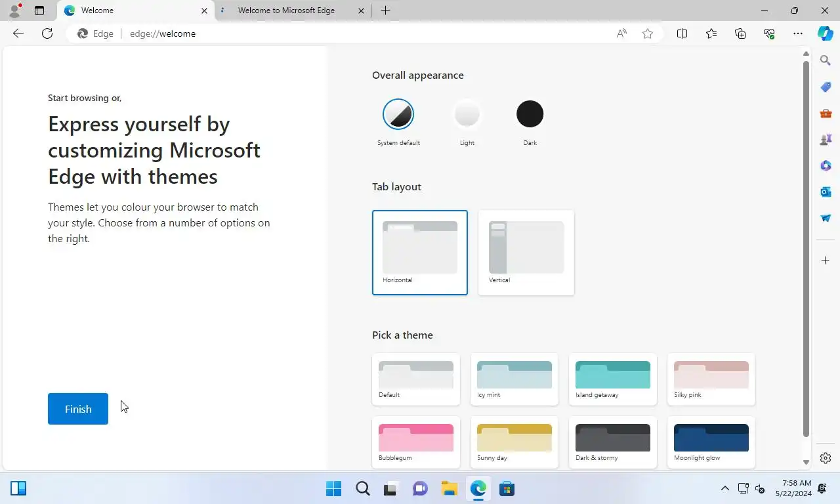The height and width of the screenshot is (504, 840).
Task: Pick the Sunny day theme
Action: point(514,442)
